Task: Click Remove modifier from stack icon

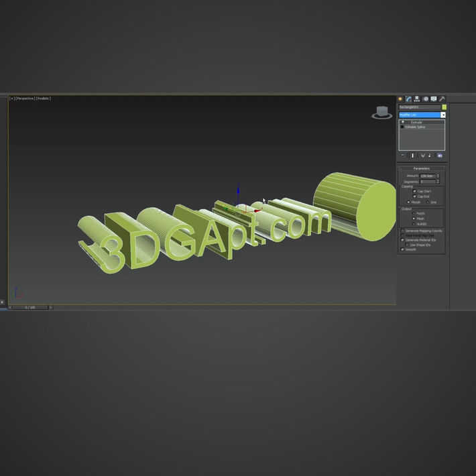Action: tap(430, 156)
